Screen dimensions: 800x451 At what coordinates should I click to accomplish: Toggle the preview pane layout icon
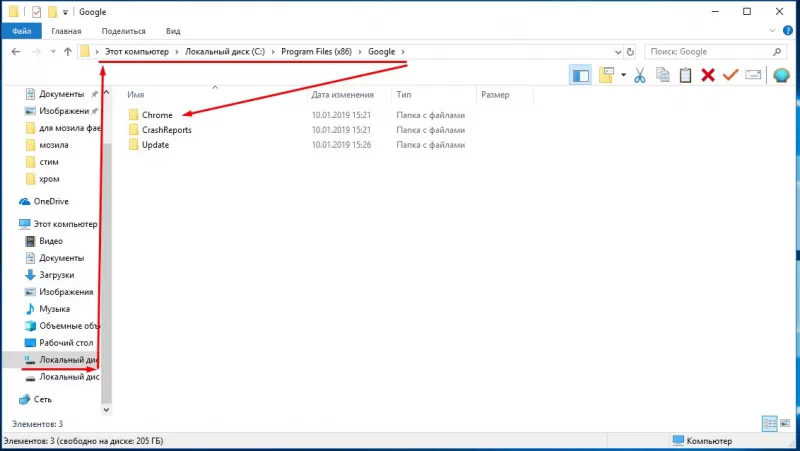(x=580, y=76)
